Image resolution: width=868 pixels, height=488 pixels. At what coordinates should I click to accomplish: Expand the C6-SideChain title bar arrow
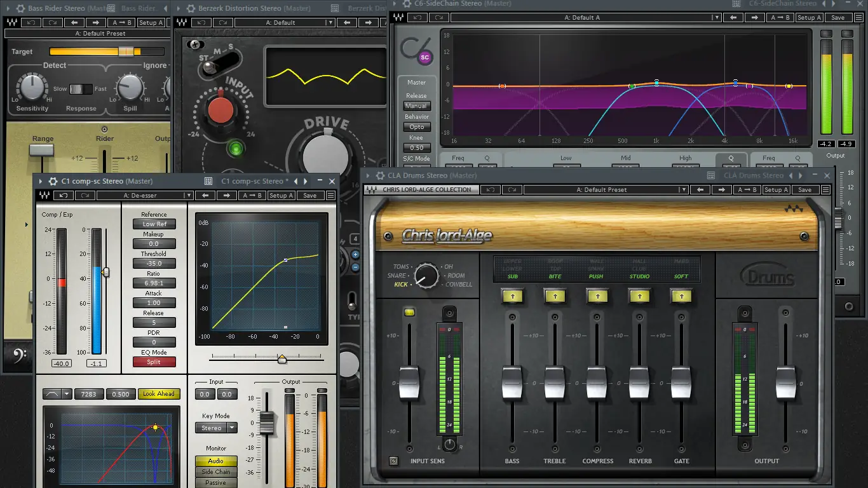395,3
